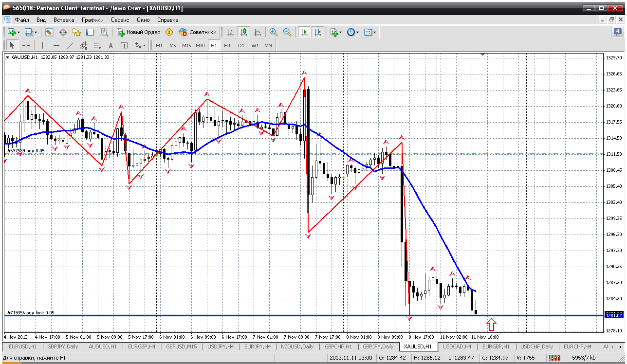This screenshot has width=627, height=364.
Task: Select the '#719356 buy limit 0.05' order label
Action: click(30, 312)
